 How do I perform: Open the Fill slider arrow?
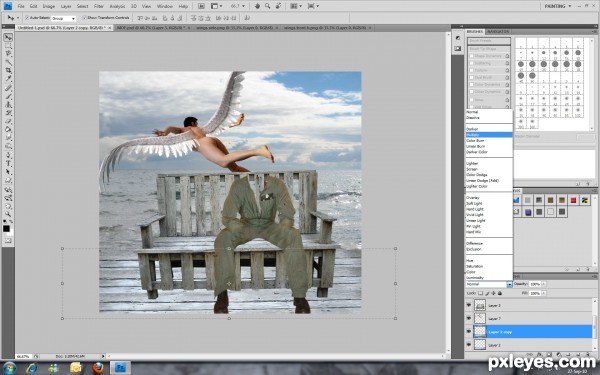click(544, 293)
